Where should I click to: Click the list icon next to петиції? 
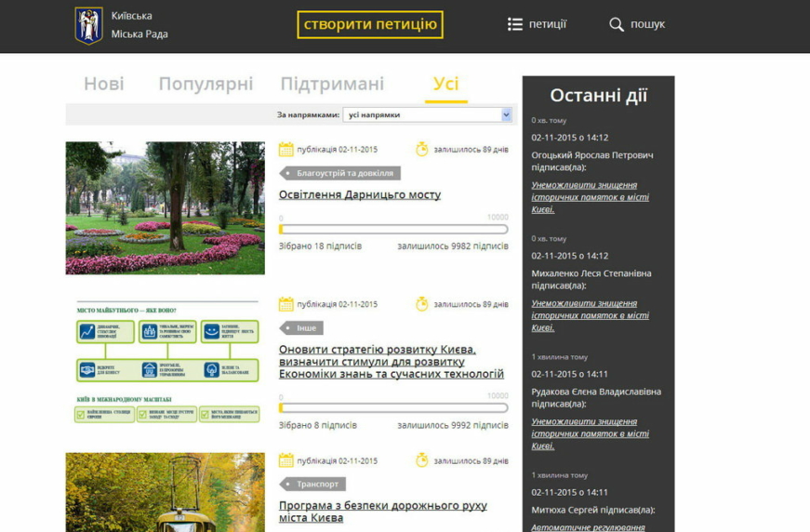coord(514,24)
